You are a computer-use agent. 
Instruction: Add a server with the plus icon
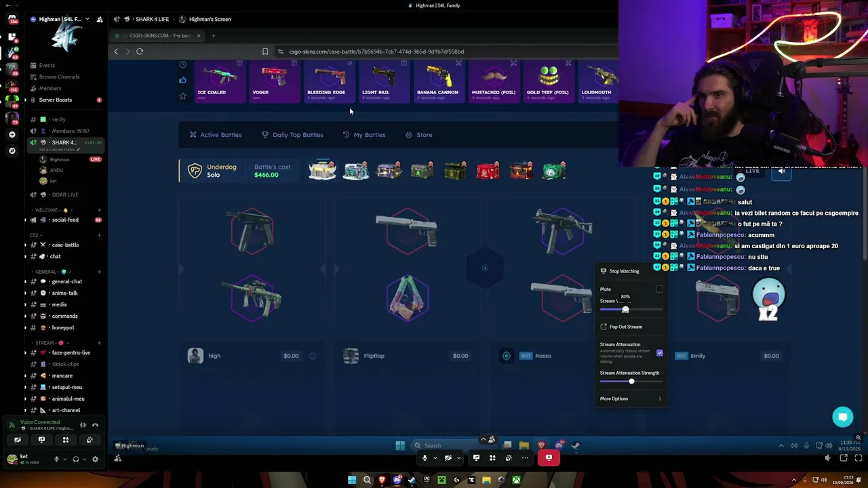(12, 135)
